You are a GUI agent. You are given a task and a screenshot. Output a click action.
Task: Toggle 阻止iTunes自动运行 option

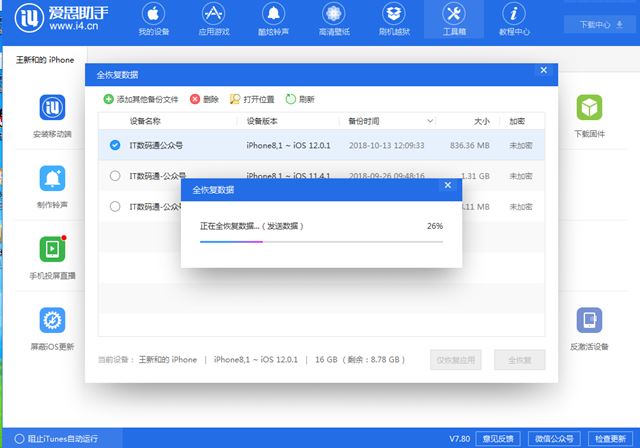(x=56, y=439)
